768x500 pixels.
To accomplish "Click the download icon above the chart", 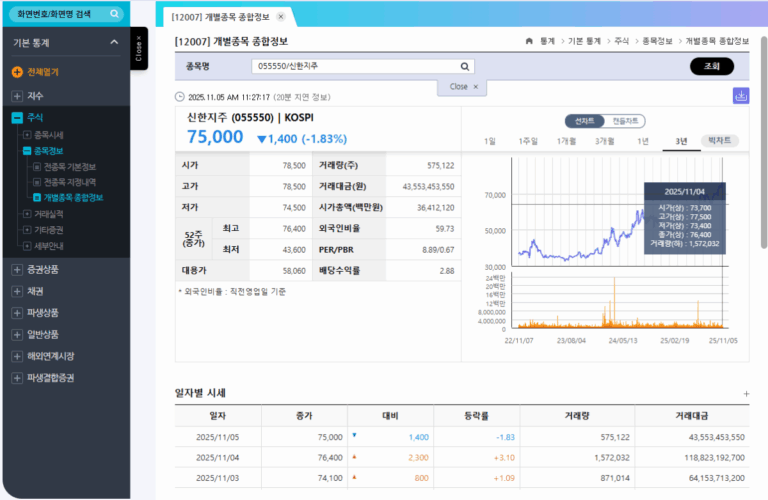I will tap(741, 95).
